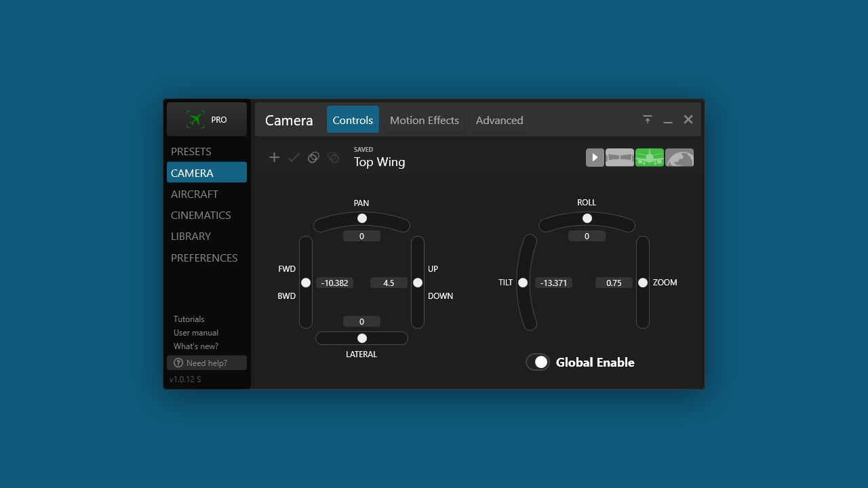Open the User manual link

[x=196, y=333]
